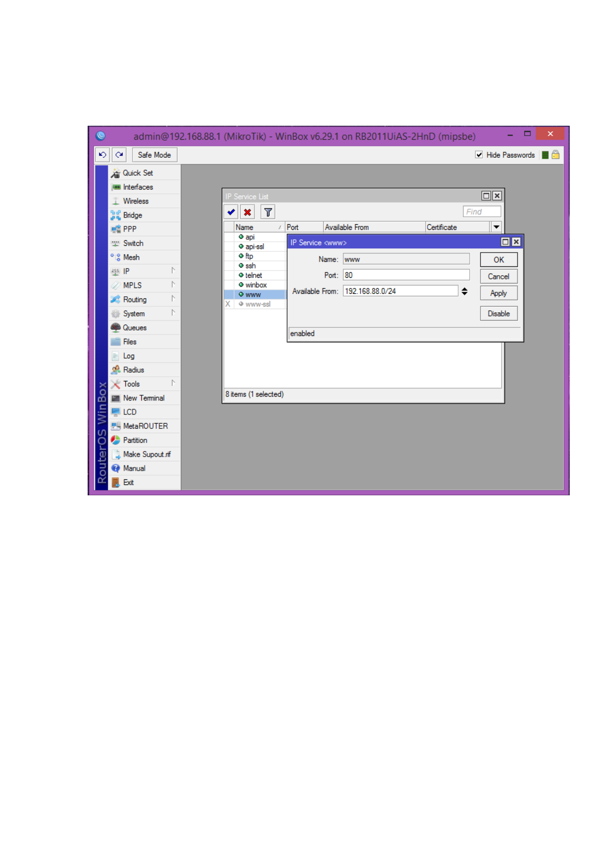Close the IP Service List window
Image resolution: width=614 pixels, height=868 pixels.
coord(497,196)
